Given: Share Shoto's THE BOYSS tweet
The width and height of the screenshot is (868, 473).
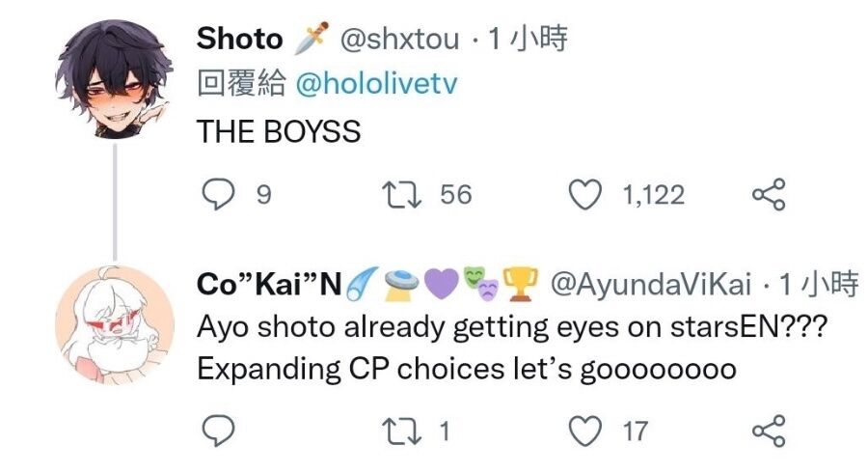Looking at the screenshot, I should click(769, 194).
